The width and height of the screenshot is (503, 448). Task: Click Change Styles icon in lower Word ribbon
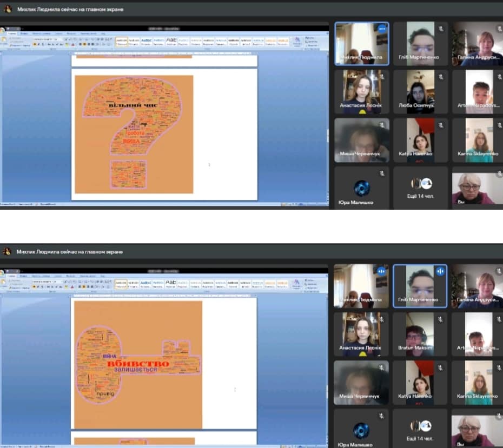point(296,284)
